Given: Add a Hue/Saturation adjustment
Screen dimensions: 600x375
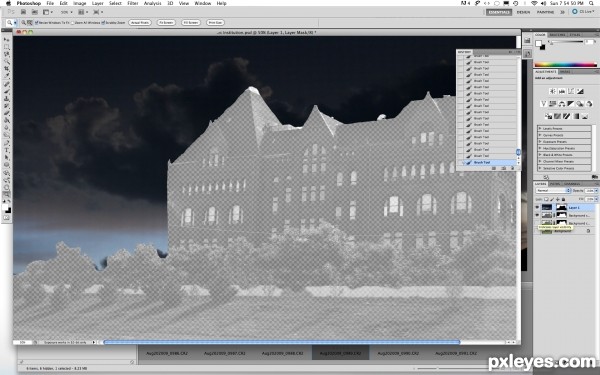Looking at the screenshot, I should [x=553, y=104].
